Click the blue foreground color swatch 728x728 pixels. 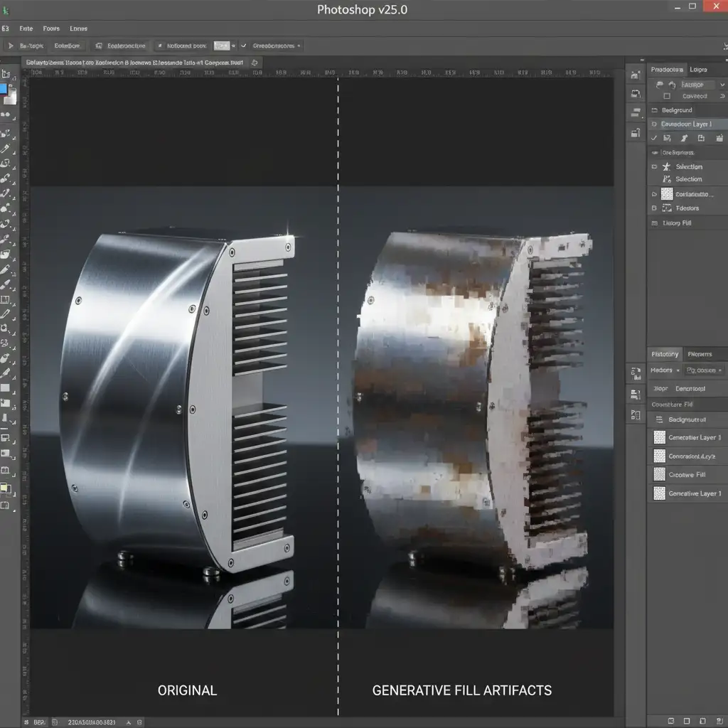[x=4, y=89]
